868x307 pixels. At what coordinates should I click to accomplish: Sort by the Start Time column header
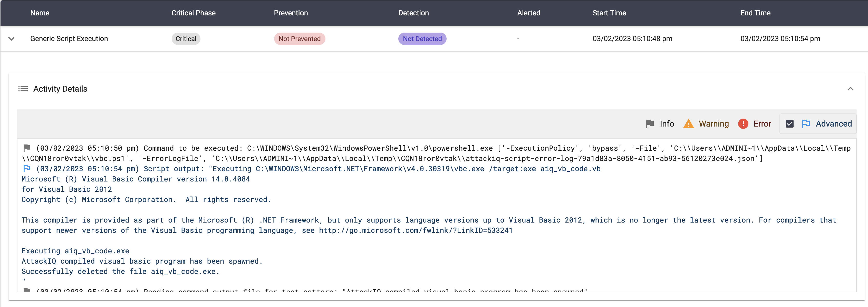pos(609,13)
